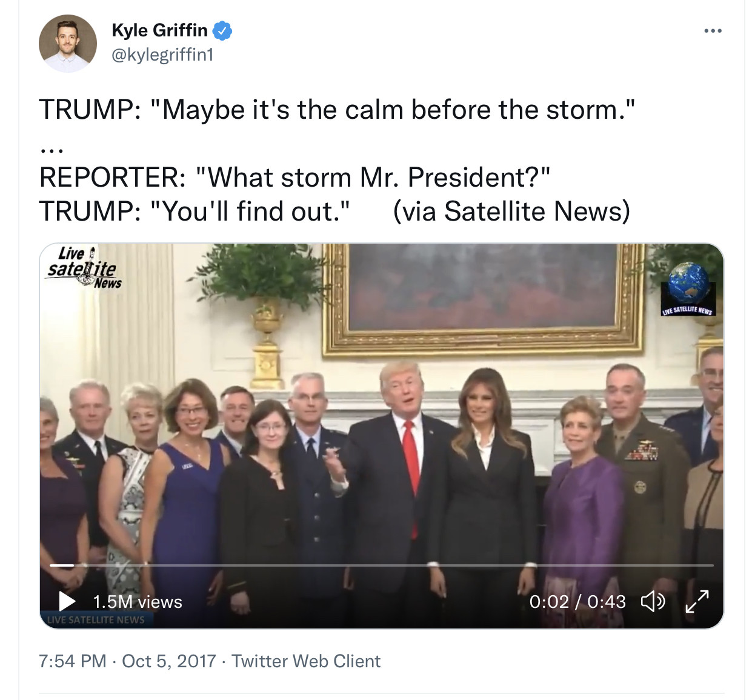Play the embedded video

tap(67, 601)
